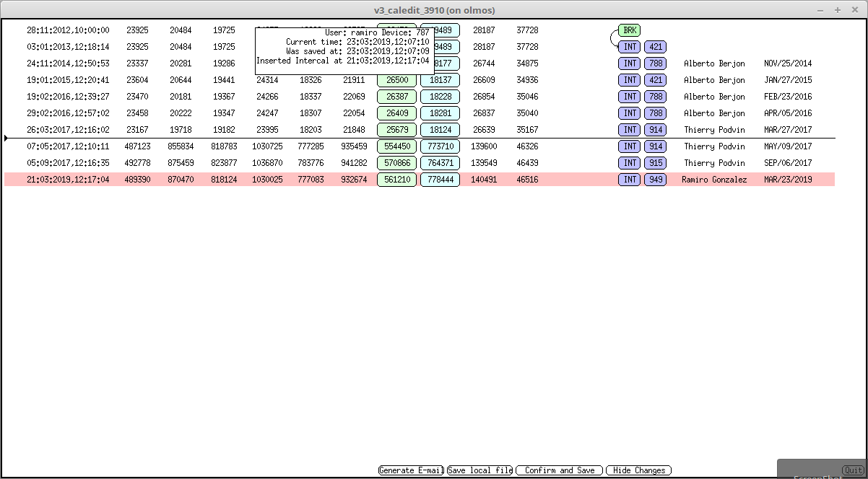Click INT tag in 19:01:2015 row
Image resolution: width=868 pixels, height=479 pixels.
pyautogui.click(x=630, y=80)
